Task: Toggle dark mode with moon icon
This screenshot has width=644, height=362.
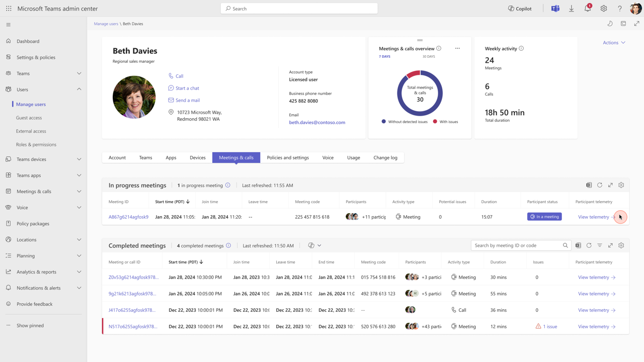Action: click(x=610, y=24)
